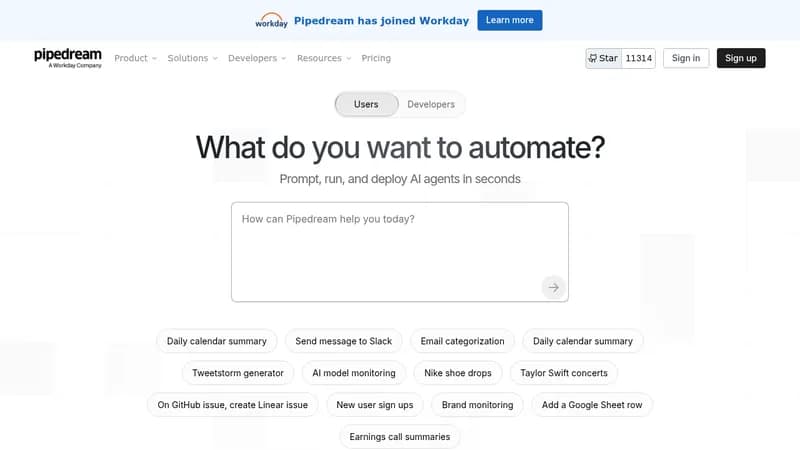
Task: Expand the Solutions dropdown menu
Action: pos(192,58)
